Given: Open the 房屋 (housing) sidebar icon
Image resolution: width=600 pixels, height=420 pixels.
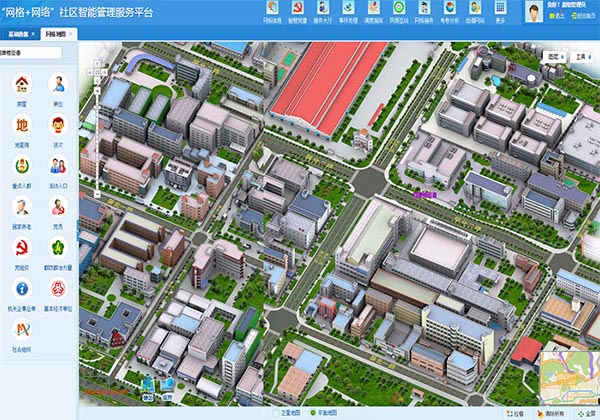Looking at the screenshot, I should (21, 84).
